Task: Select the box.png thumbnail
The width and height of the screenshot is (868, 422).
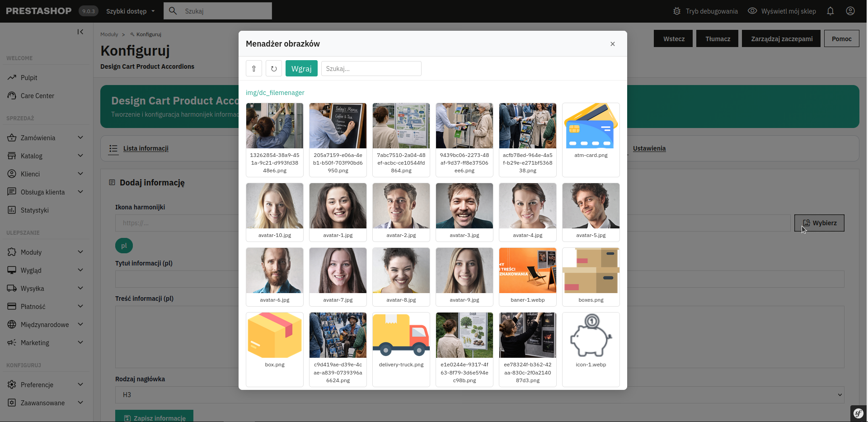Action: [x=275, y=350]
